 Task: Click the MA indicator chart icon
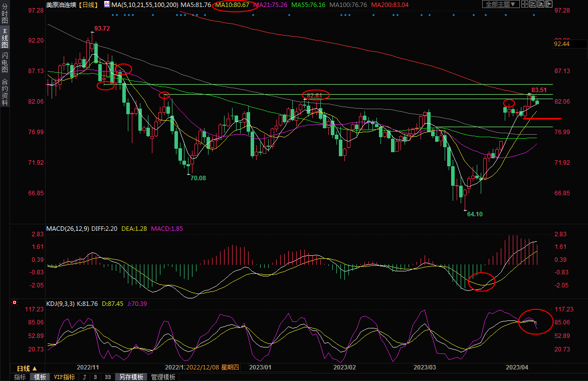click(107, 4)
